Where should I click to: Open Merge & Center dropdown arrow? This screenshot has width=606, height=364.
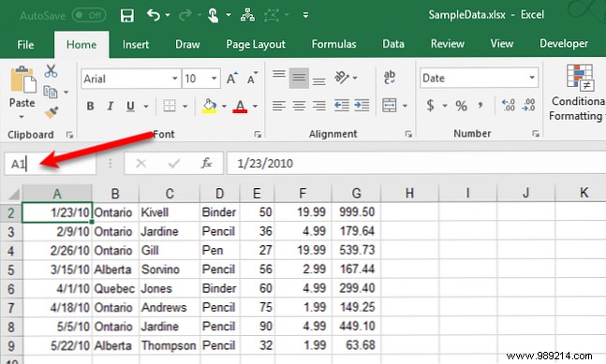405,106
